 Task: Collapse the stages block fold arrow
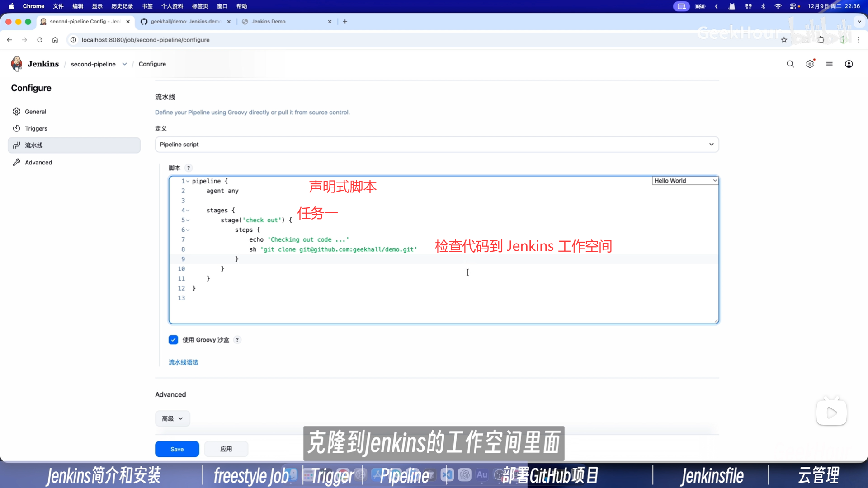[x=188, y=211]
